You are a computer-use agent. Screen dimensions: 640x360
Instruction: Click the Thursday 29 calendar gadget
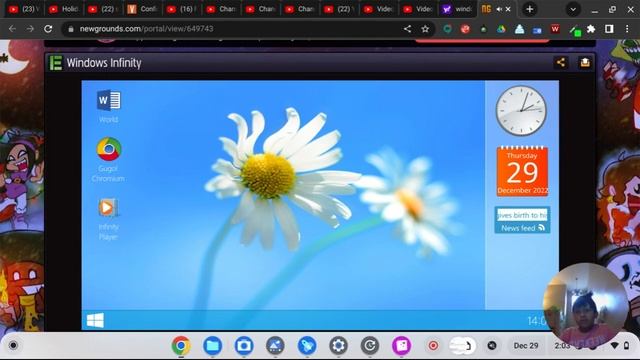pos(522,171)
